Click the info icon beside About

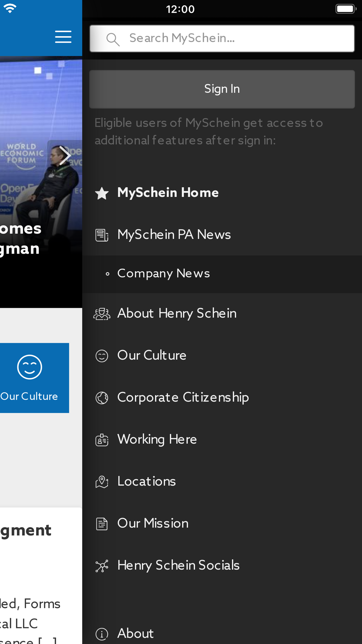[102, 634]
